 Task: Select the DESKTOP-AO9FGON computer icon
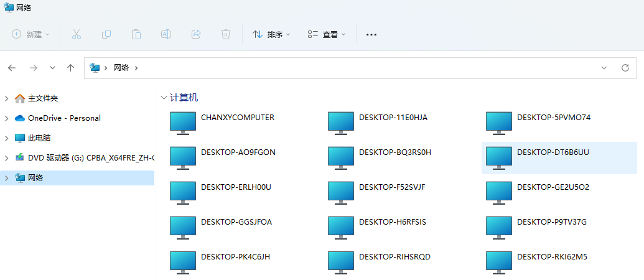coord(183,158)
